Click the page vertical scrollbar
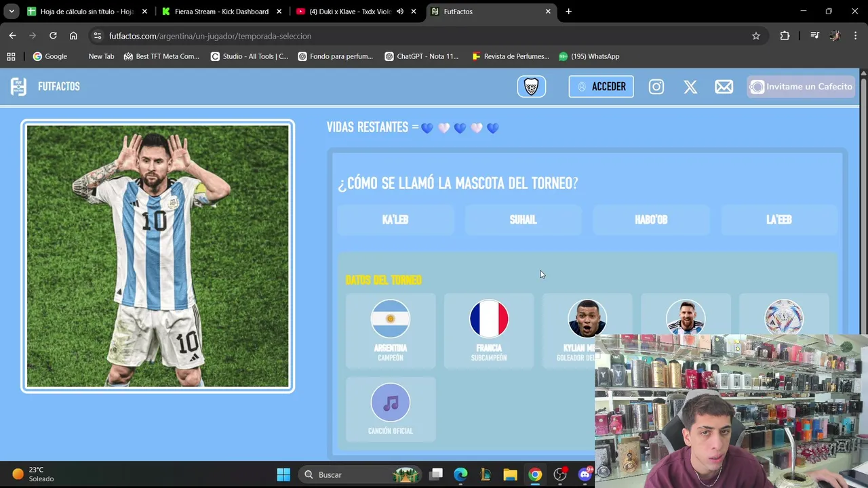This screenshot has width=868, height=488. click(x=863, y=203)
